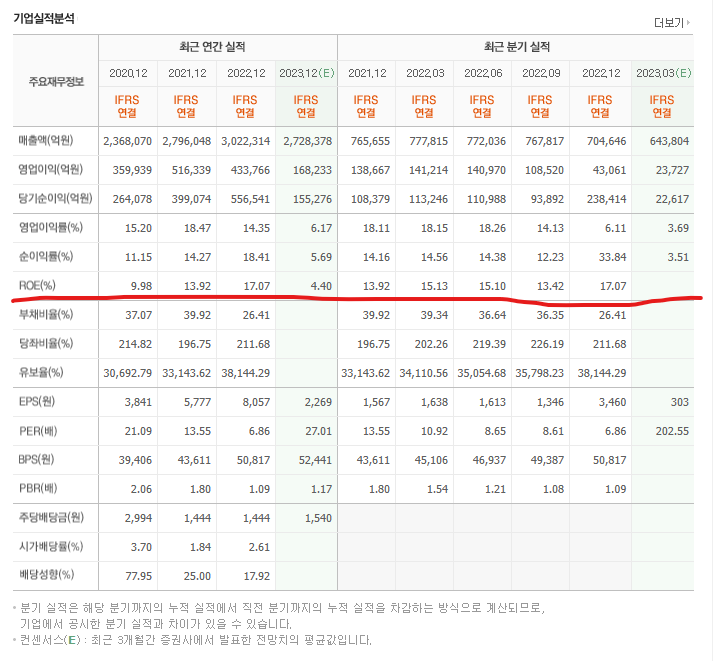Click the 238,414 quarterly net income

pos(607,199)
